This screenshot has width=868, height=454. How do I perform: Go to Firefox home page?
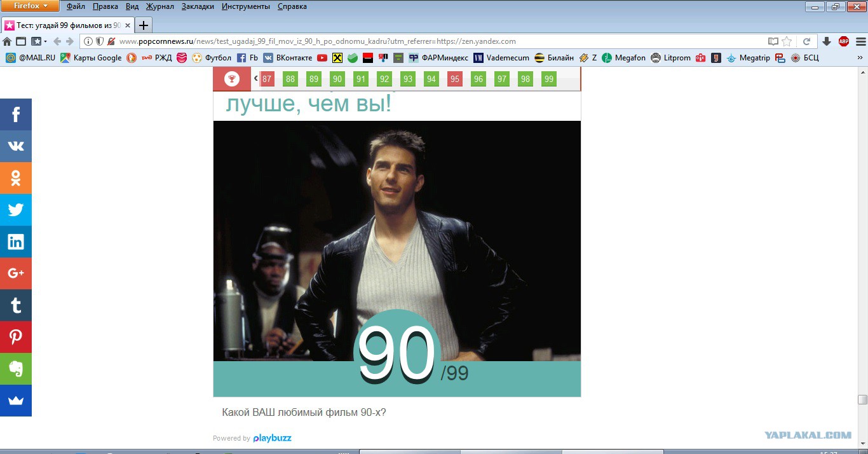pos(7,41)
